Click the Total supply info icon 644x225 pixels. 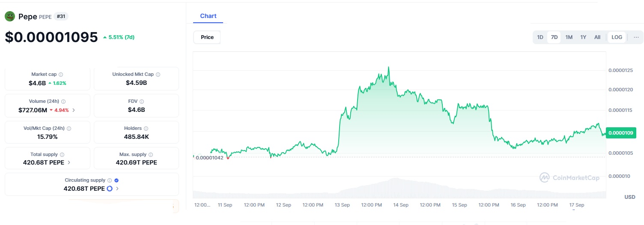coord(62,155)
